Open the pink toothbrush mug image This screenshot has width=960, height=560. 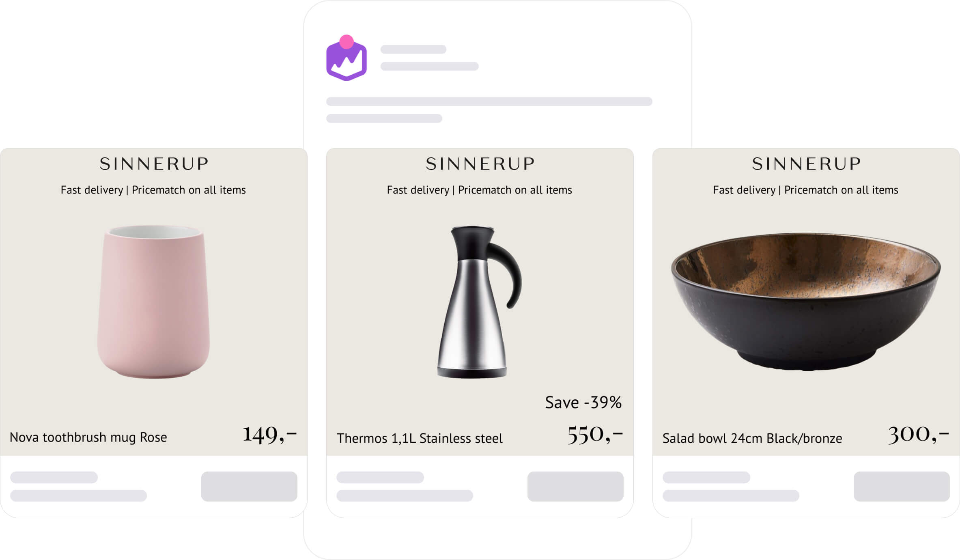pyautogui.click(x=153, y=302)
